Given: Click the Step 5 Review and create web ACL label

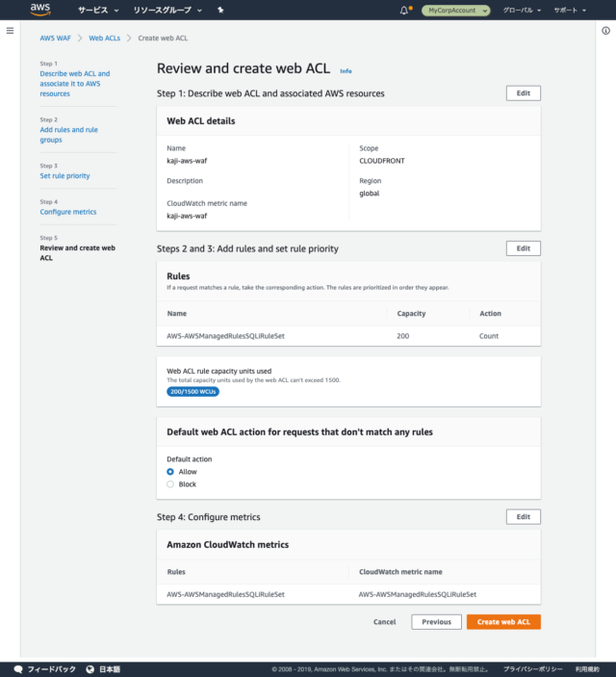Looking at the screenshot, I should pos(78,253).
